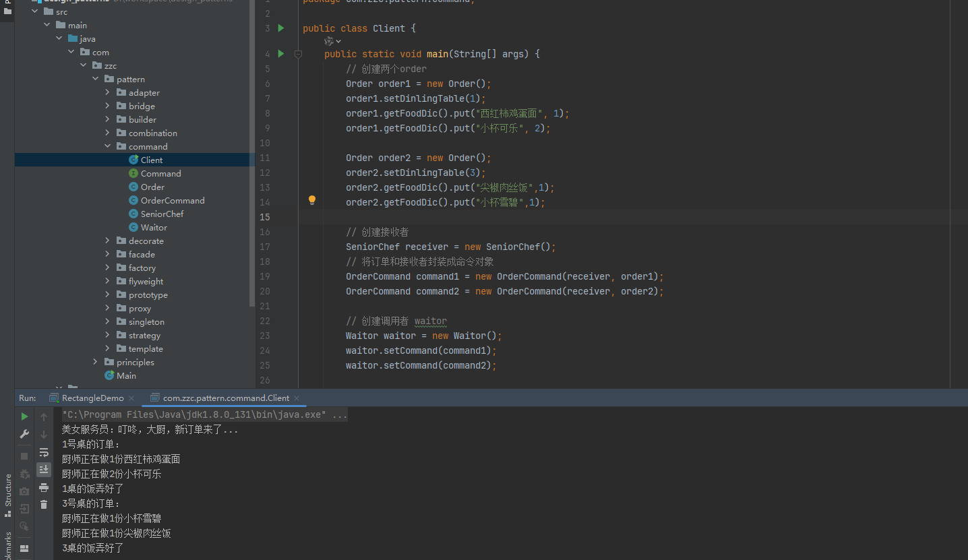
Task: Click the Attach Debugger bug icon in Run panel
Action: [x=24, y=474]
